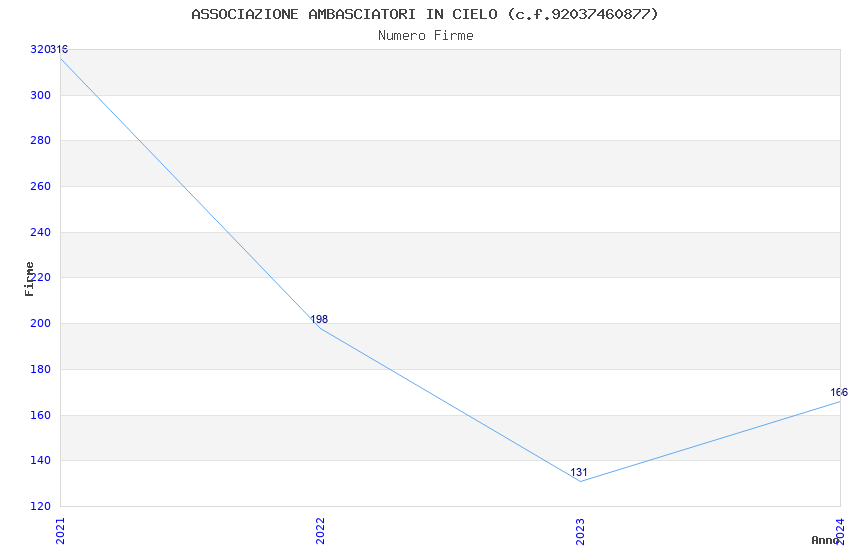The height and width of the screenshot is (550, 850).
Task: Click the y-axis value 120
Action: 41,506
